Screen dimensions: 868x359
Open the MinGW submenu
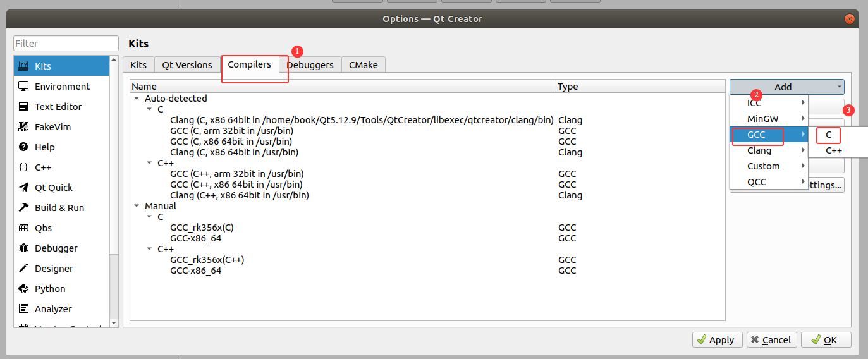pyautogui.click(x=769, y=118)
